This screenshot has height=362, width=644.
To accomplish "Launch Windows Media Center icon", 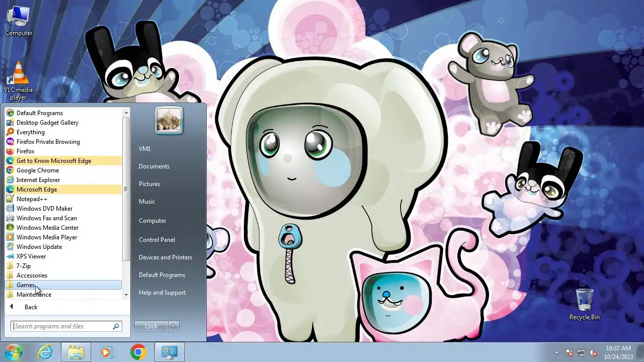I will click(x=10, y=228).
